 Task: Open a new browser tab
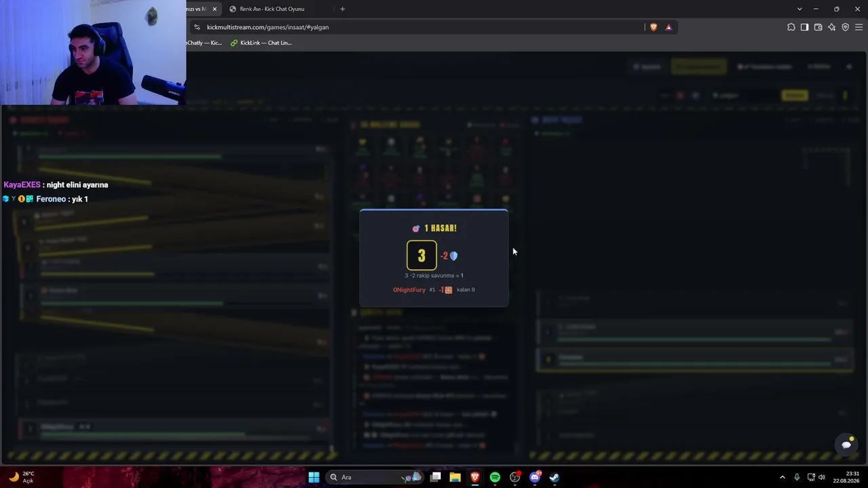[x=342, y=9]
